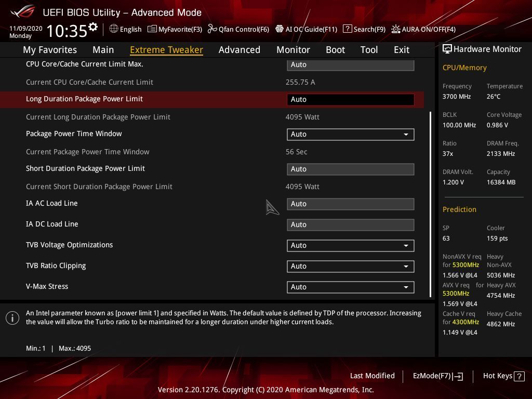Toggle AURA lighting bulb icon
The width and height of the screenshot is (532, 399).
[x=395, y=29]
